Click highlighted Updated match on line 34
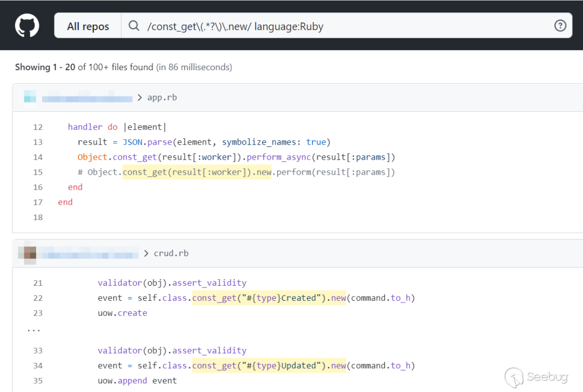 click(268, 366)
